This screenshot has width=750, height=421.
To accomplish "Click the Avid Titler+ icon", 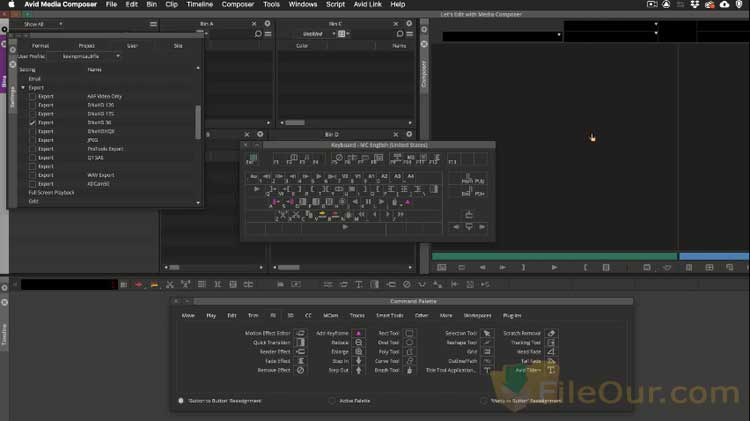I will 551,370.
